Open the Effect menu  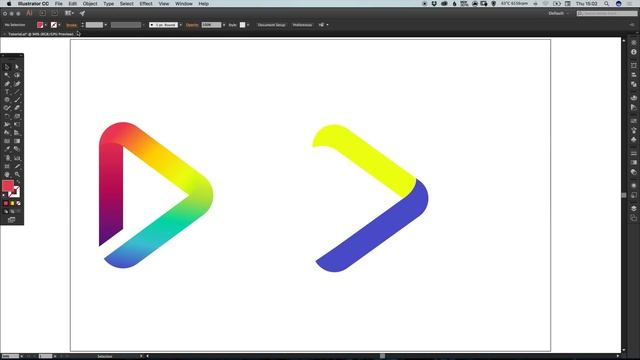[146, 4]
